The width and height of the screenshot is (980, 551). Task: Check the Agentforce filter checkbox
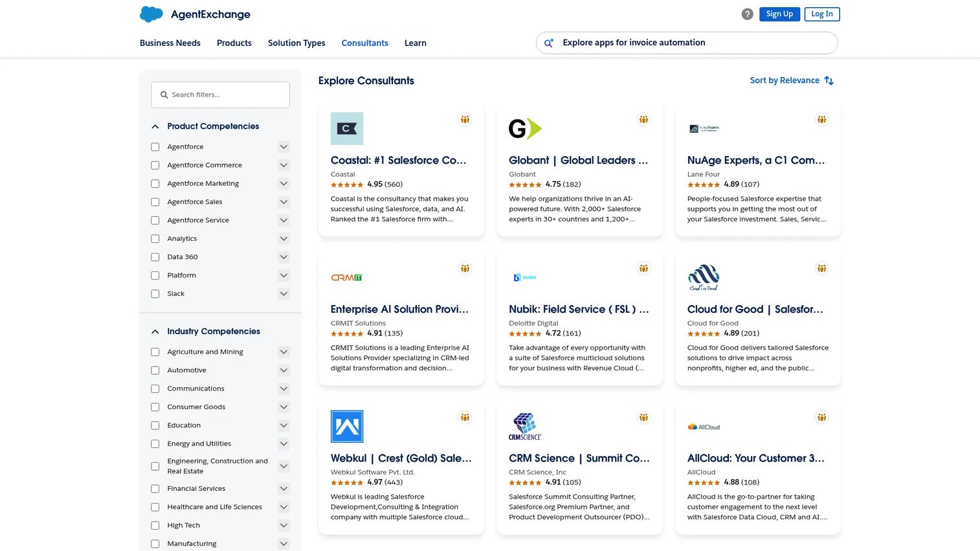[x=155, y=147]
